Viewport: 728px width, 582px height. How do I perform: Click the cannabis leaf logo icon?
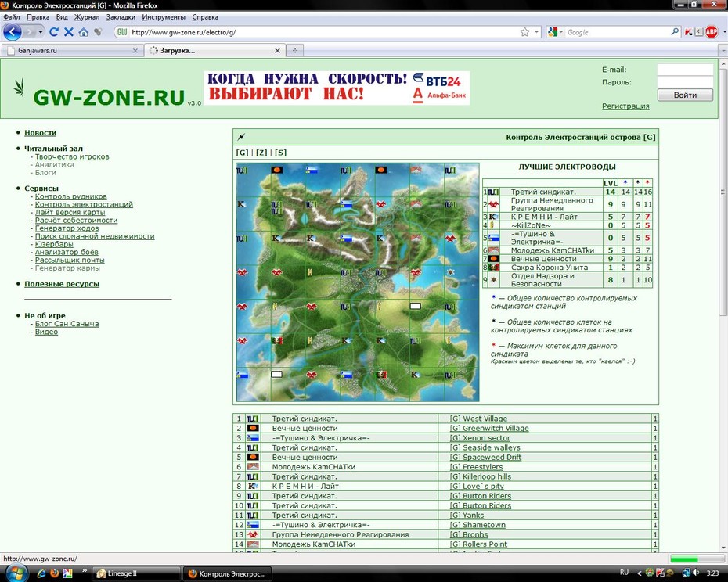[x=19, y=88]
